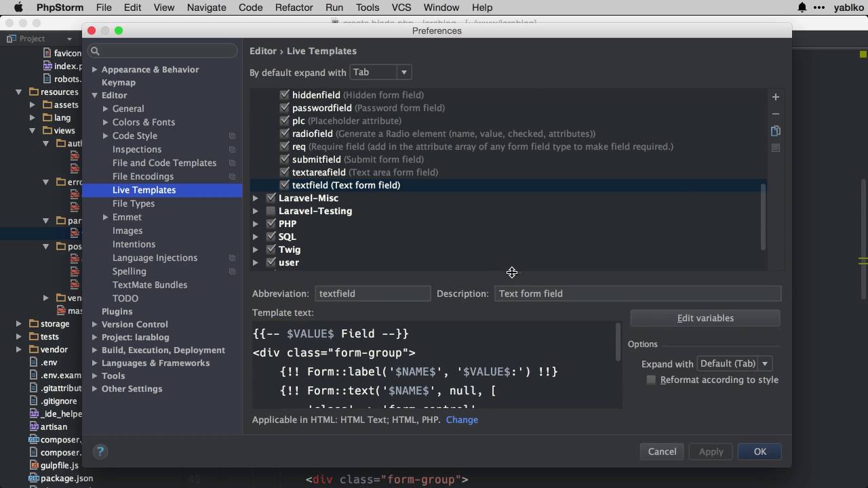Expand the SQL template group

coord(256,237)
